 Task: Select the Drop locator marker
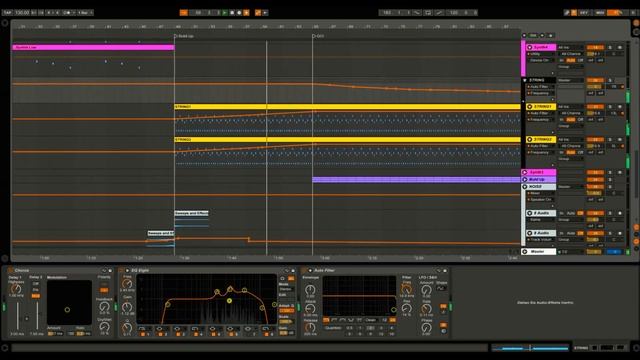tap(318, 36)
